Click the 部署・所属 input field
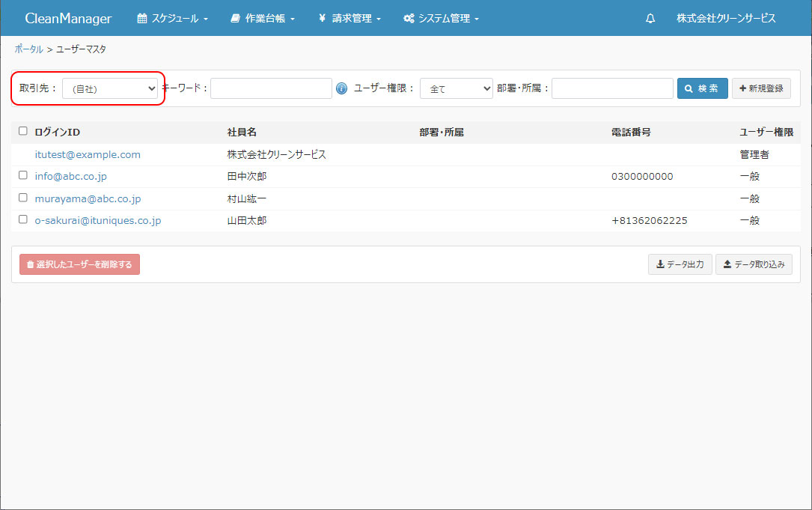This screenshot has height=510, width=812. (x=612, y=88)
